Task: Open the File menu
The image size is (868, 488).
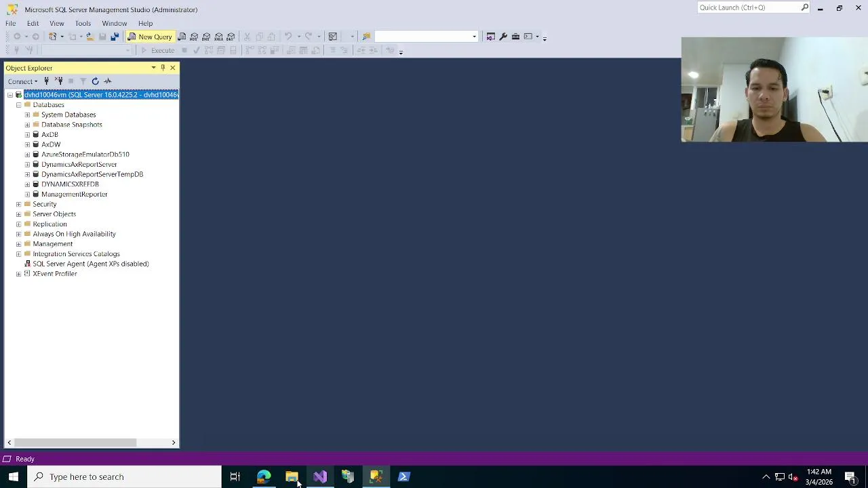Action: [x=11, y=23]
